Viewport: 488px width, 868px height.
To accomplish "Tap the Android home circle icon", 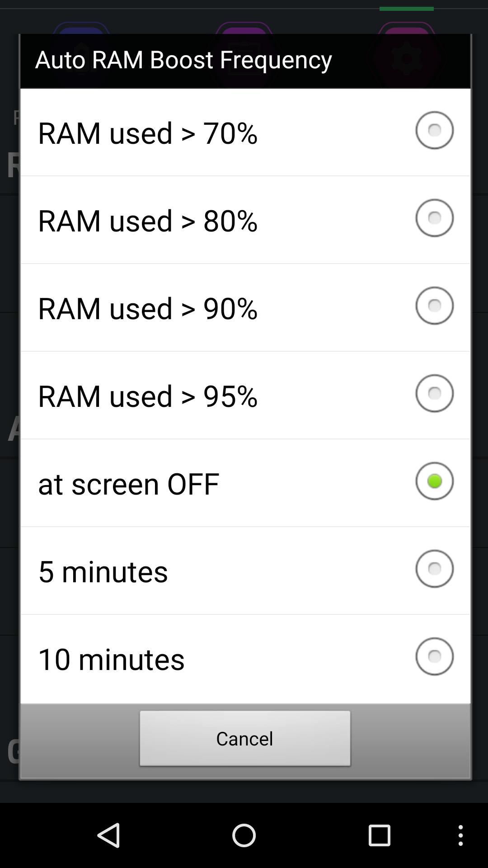I will (x=244, y=835).
